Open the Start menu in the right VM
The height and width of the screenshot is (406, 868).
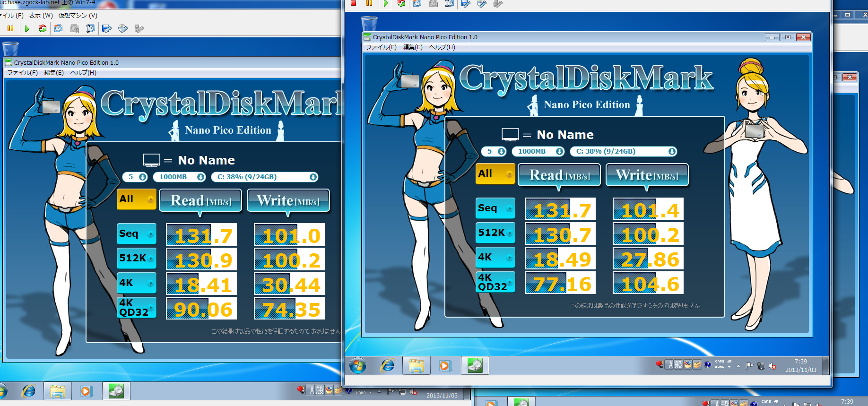pyautogui.click(x=358, y=365)
